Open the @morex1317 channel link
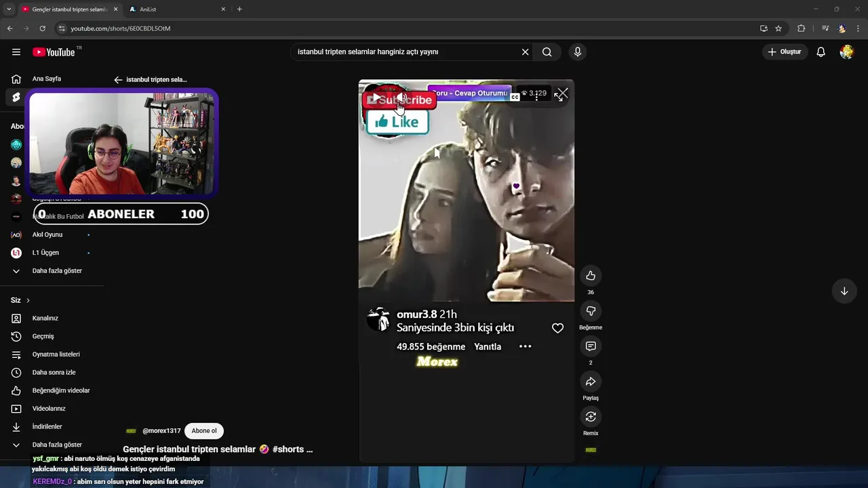Image resolution: width=868 pixels, height=488 pixels. pos(161,431)
